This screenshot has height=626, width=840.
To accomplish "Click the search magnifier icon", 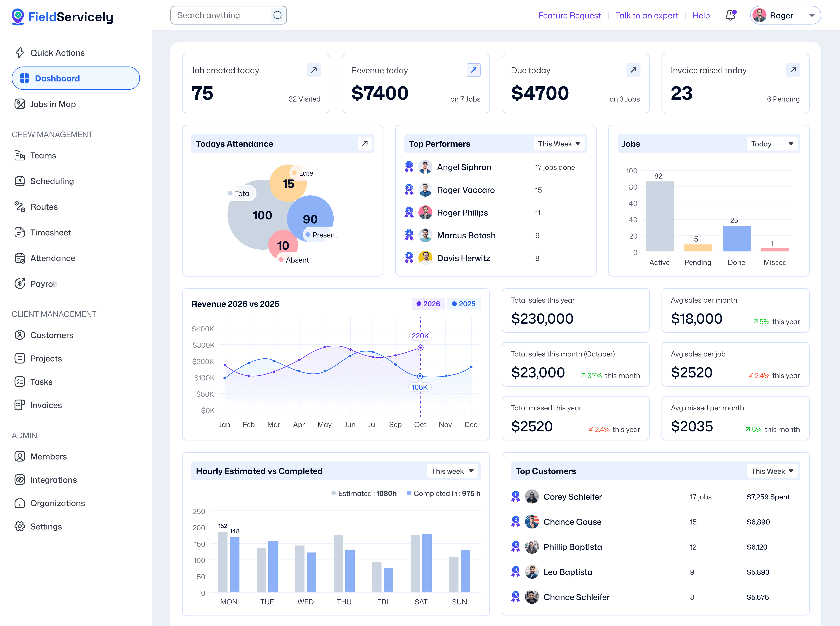I will click(x=277, y=16).
